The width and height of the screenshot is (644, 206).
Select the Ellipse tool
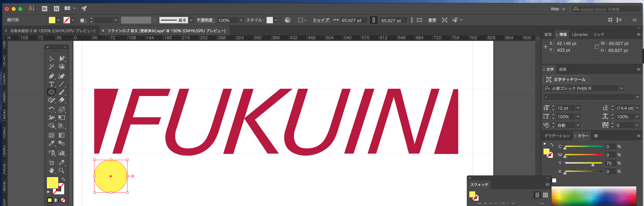click(51, 92)
